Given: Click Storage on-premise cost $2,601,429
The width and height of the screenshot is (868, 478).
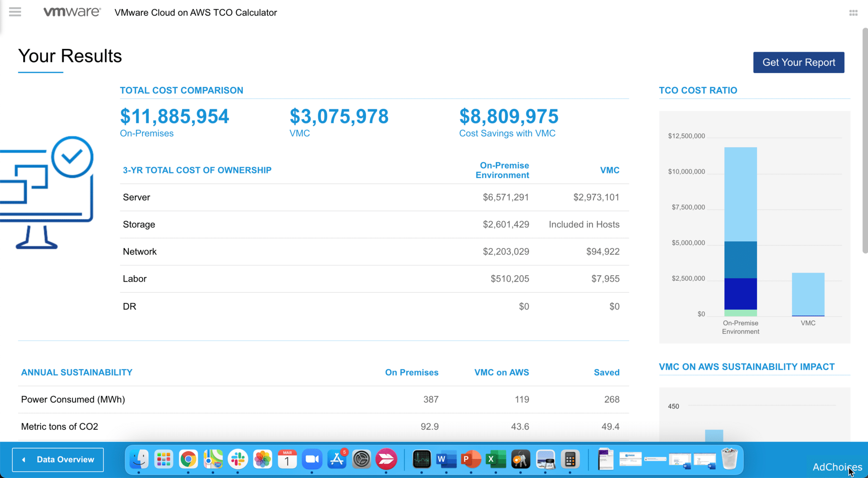Looking at the screenshot, I should pyautogui.click(x=506, y=224).
